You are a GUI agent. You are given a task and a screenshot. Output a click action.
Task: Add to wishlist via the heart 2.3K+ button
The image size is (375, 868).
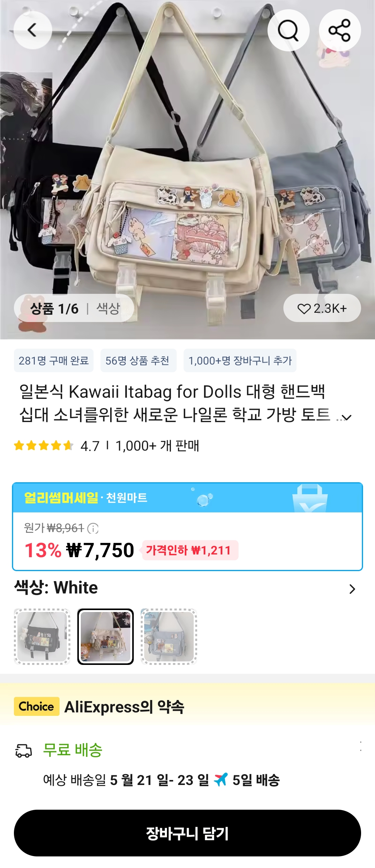coord(322,308)
